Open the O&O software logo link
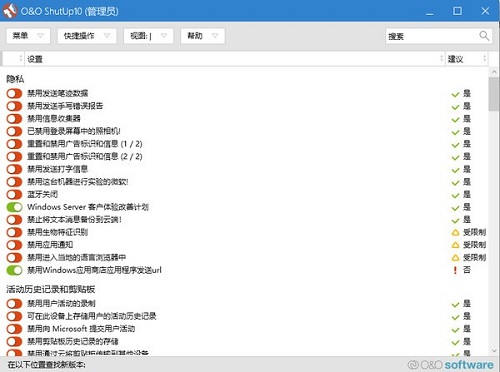The width and height of the screenshot is (500, 372). point(451,365)
